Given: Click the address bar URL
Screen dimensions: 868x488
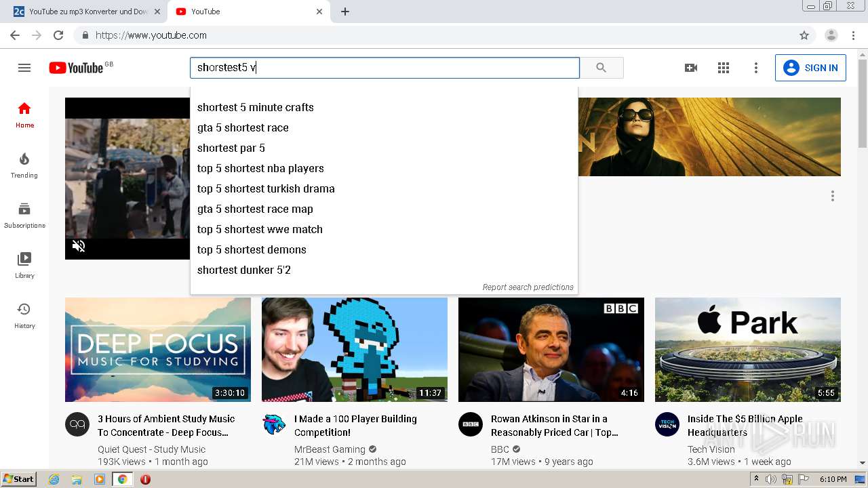Looking at the screenshot, I should coord(151,35).
